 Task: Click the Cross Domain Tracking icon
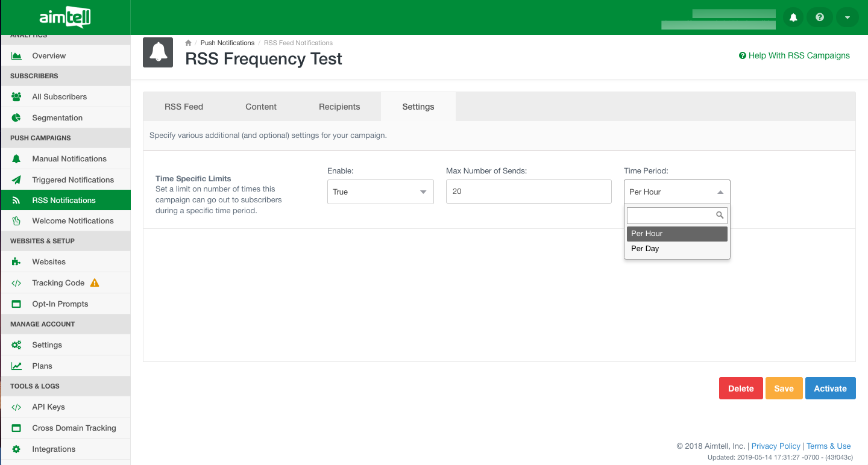(16, 428)
